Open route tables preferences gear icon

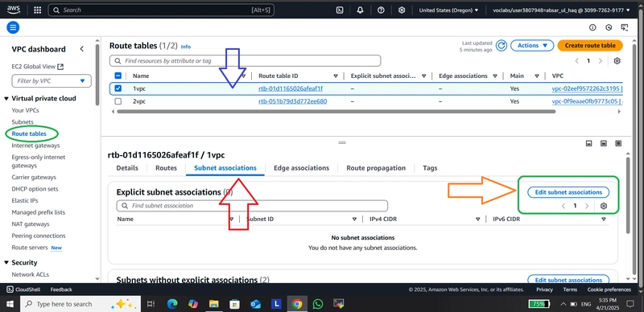click(x=617, y=61)
